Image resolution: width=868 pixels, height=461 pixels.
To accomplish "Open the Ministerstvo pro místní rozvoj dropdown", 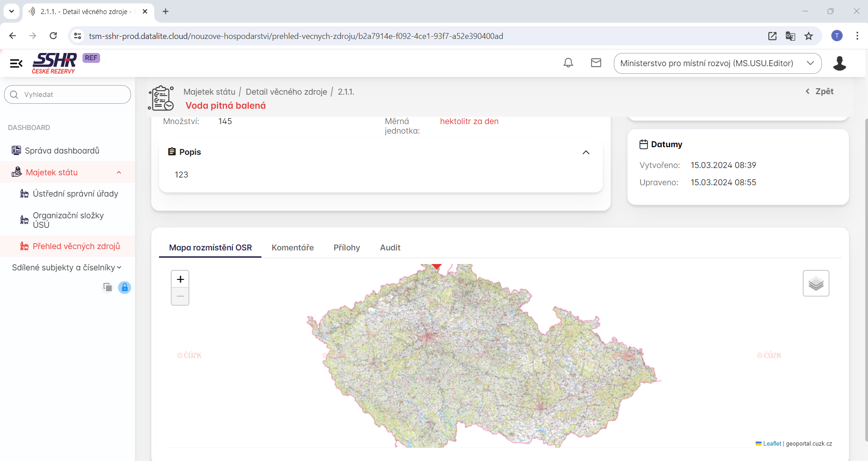I will pos(717,63).
